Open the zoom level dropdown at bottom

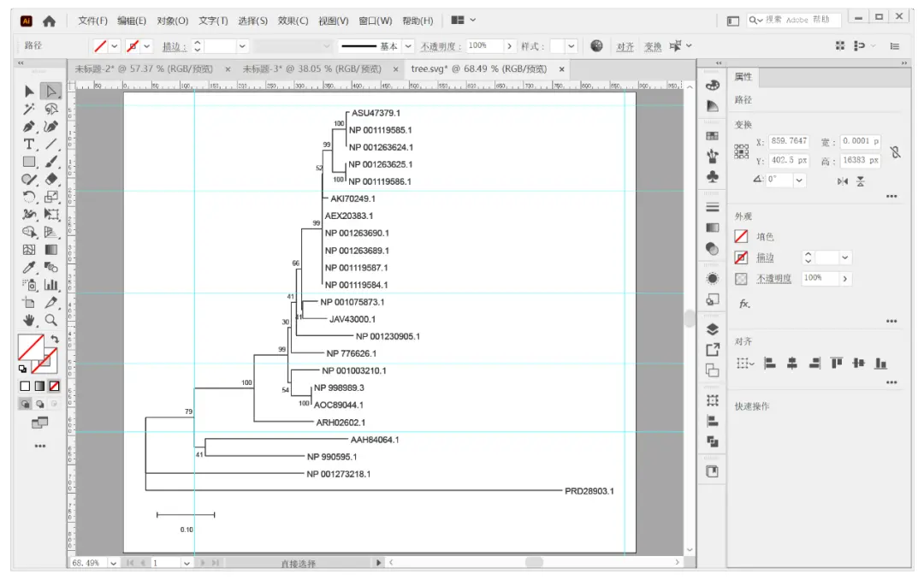tap(113, 563)
